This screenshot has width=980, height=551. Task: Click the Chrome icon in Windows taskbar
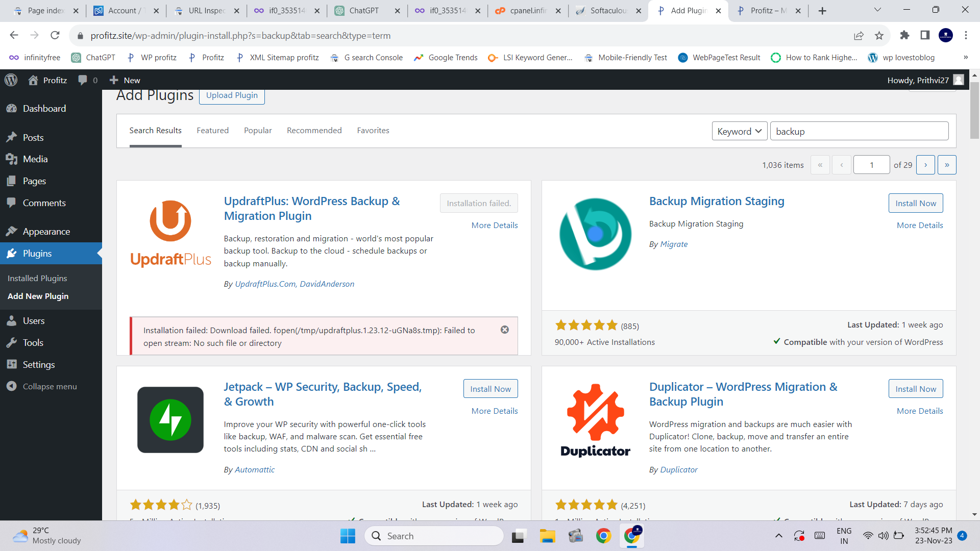pos(603,536)
